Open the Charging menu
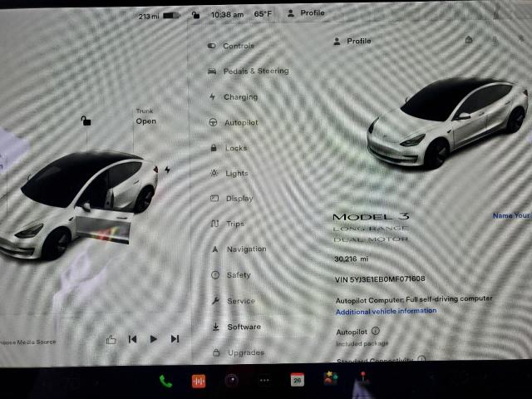The width and height of the screenshot is (532, 399). click(233, 97)
